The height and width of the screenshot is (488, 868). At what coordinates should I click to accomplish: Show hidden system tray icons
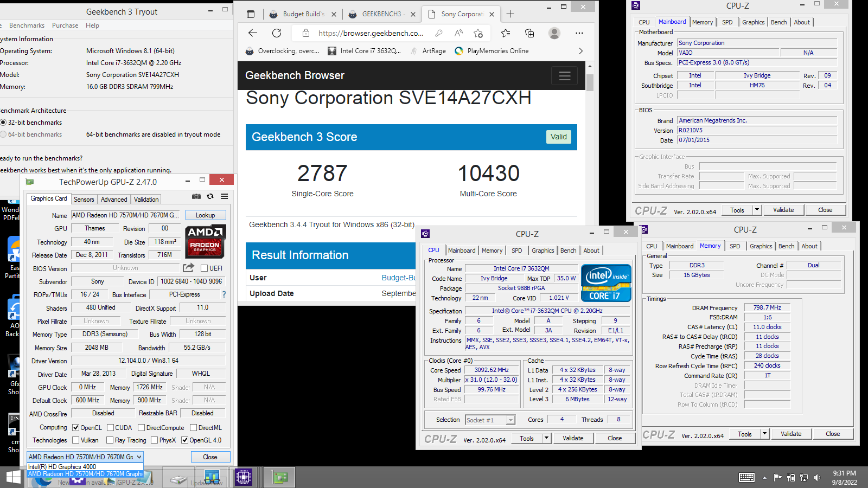coord(764,478)
